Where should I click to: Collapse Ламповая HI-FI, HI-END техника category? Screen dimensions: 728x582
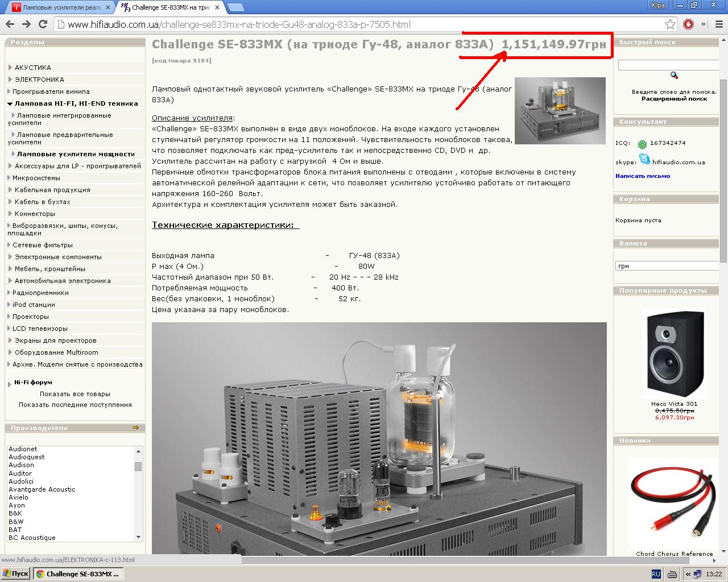(x=76, y=103)
